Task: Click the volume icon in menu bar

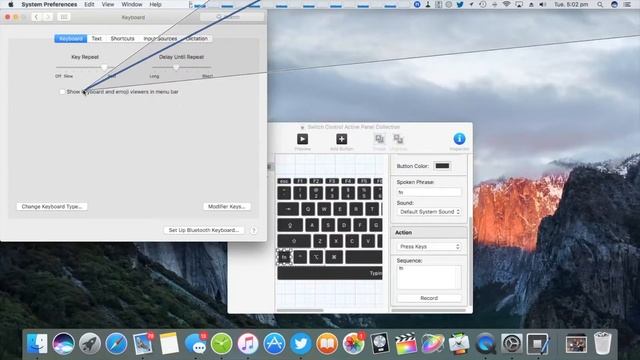Action: 542,4
